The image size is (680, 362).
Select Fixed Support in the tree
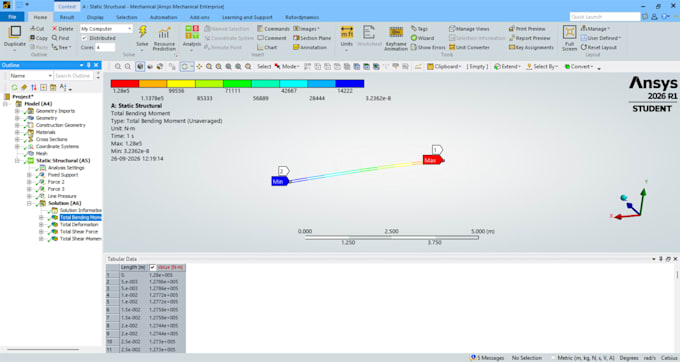point(63,175)
